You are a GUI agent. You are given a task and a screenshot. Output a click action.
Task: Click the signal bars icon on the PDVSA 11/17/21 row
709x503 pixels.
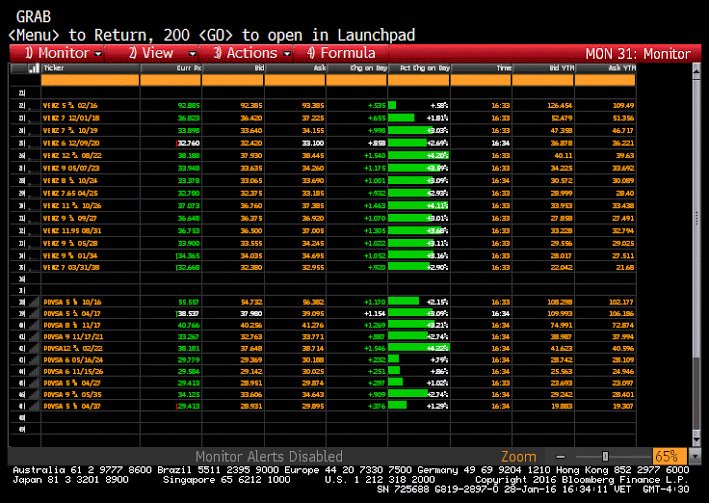click(x=34, y=337)
